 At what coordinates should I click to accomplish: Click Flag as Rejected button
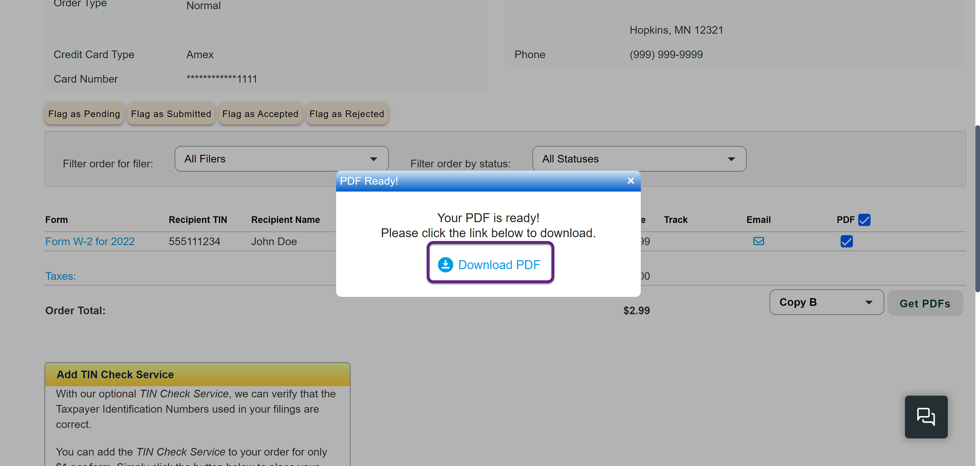pyautogui.click(x=347, y=114)
